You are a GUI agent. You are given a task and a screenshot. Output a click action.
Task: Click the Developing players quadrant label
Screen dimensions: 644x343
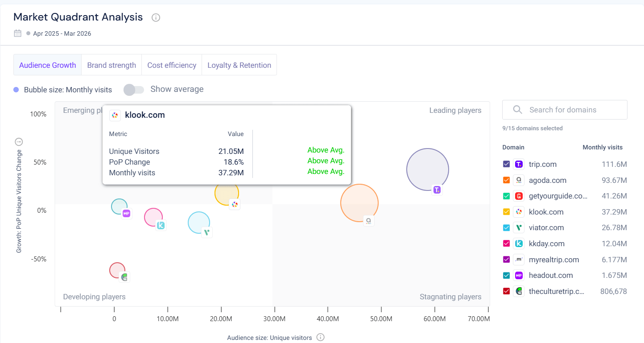click(94, 297)
